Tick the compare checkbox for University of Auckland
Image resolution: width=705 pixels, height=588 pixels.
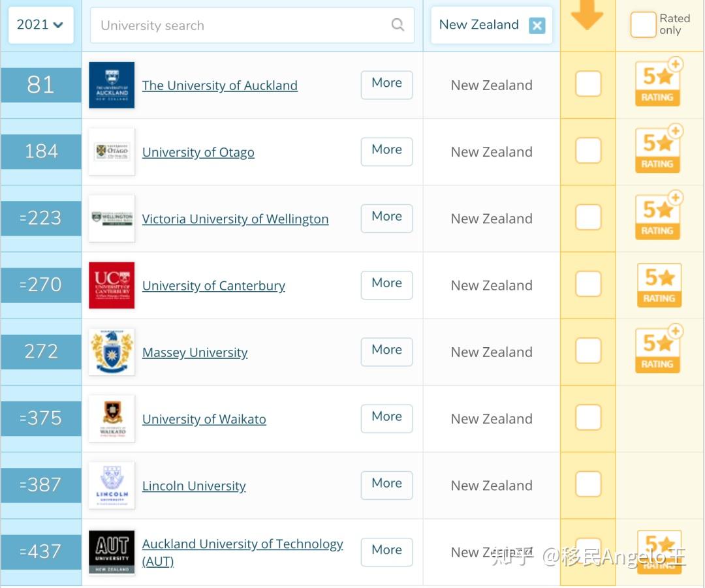(588, 84)
